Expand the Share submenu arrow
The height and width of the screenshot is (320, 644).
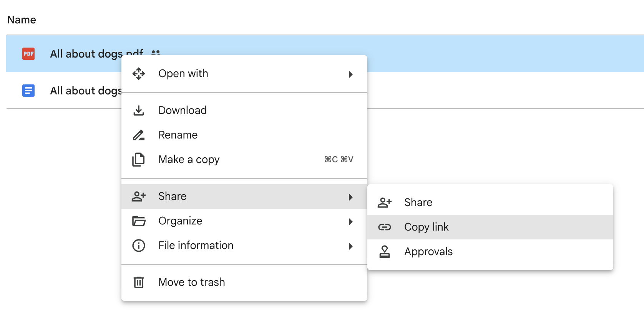tap(350, 197)
